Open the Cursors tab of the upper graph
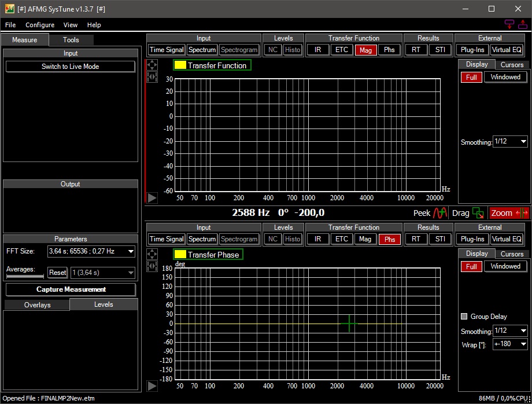This screenshot has height=404, width=532. click(x=512, y=65)
